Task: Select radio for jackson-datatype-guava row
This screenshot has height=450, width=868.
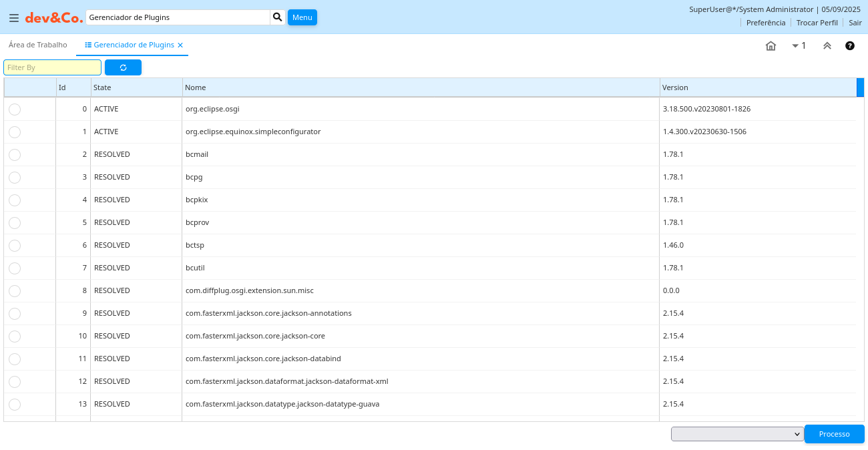Action: point(15,405)
